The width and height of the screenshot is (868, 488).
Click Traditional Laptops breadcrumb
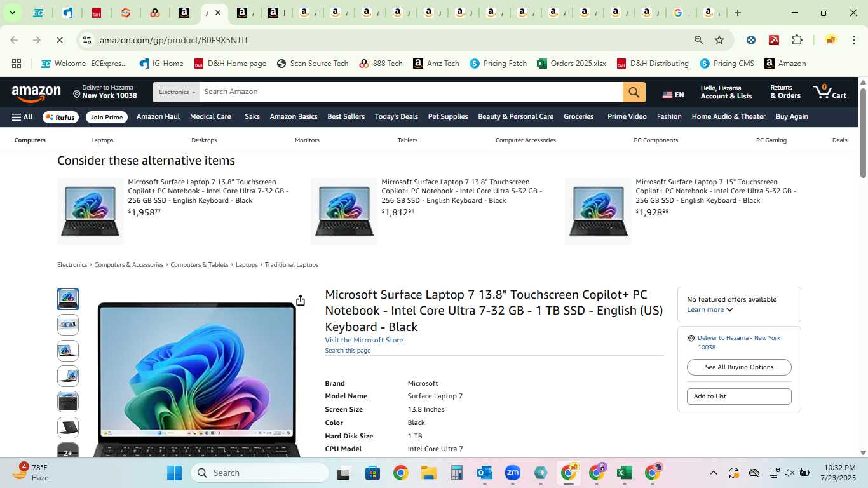click(x=292, y=265)
